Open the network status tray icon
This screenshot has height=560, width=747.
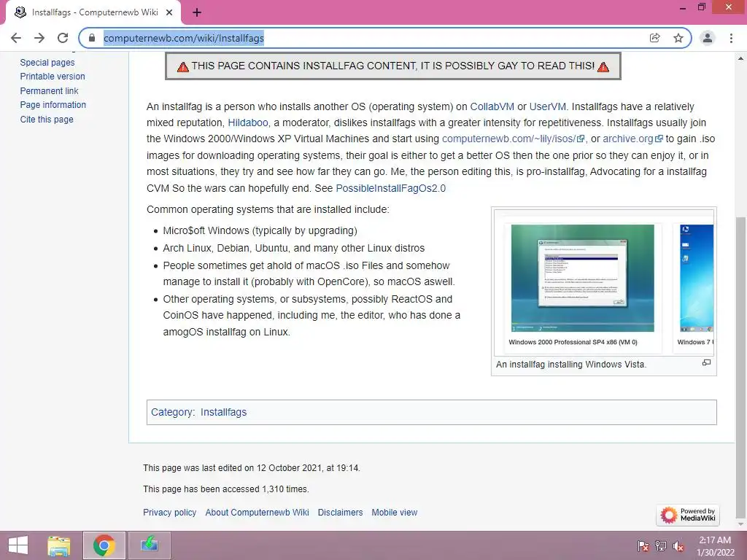click(x=661, y=546)
